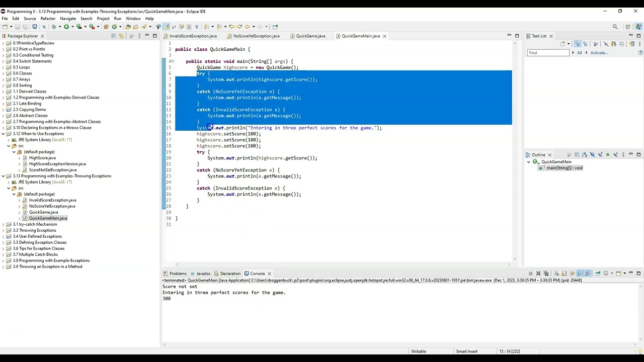644x362 pixels.
Task: Toggle Sort alphabetically in Outline
Action: tap(585, 154)
